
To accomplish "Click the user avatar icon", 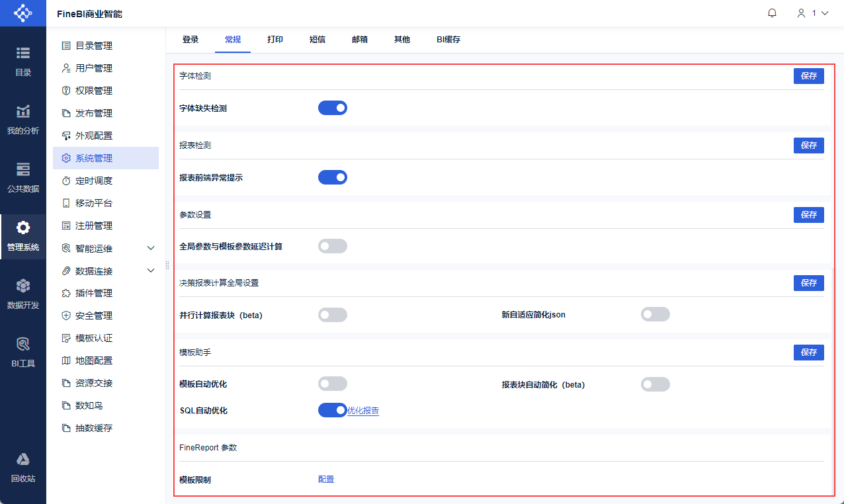I will (801, 13).
